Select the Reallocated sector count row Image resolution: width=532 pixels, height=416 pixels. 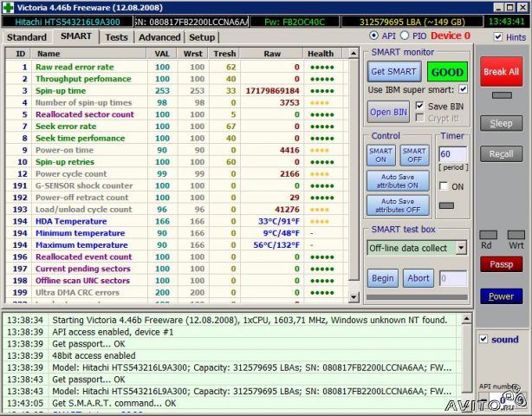click(x=177, y=114)
